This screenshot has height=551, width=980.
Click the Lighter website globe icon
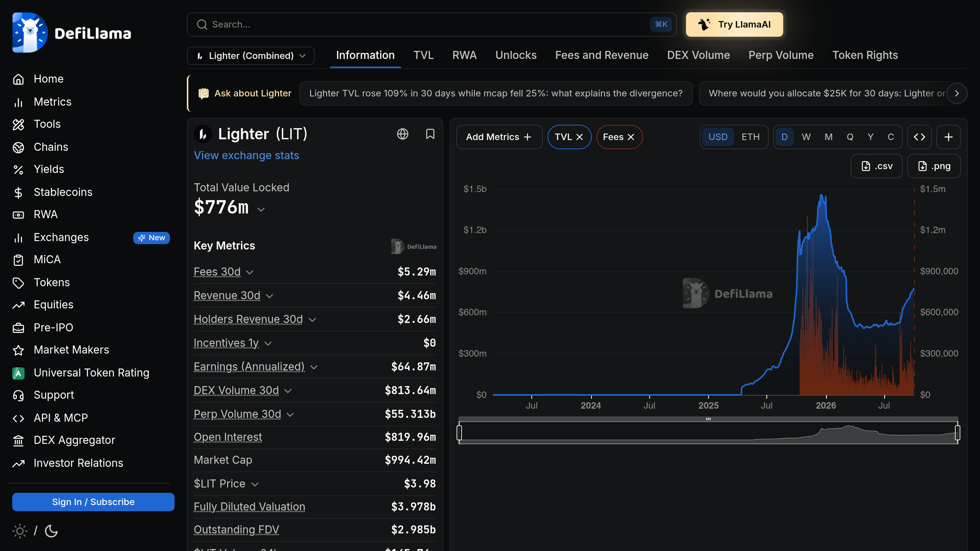(x=403, y=134)
